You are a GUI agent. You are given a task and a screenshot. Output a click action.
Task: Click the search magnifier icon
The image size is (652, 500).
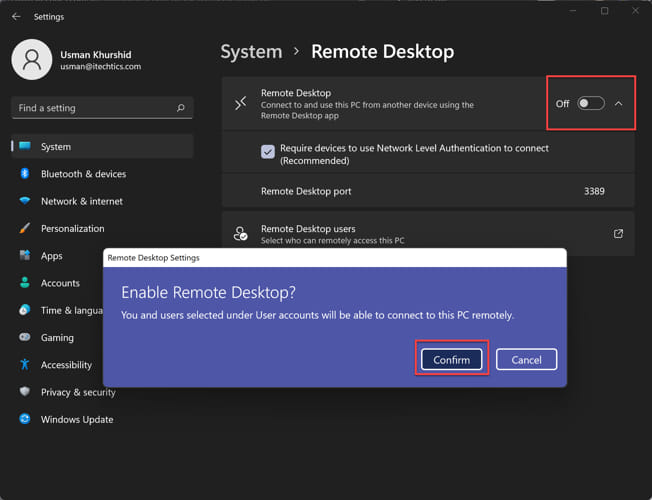coord(180,108)
